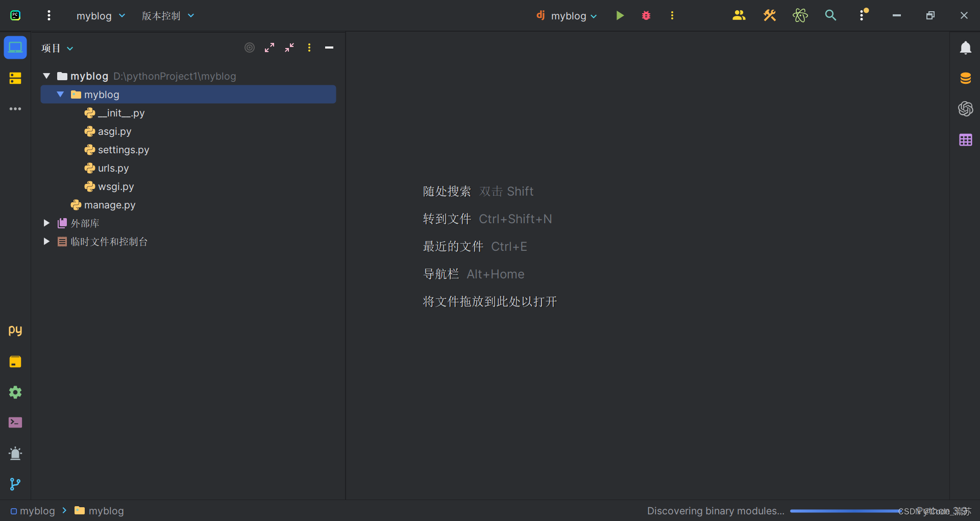The image size is (980, 521).
Task: Open the Terminal tool window
Action: 15,422
